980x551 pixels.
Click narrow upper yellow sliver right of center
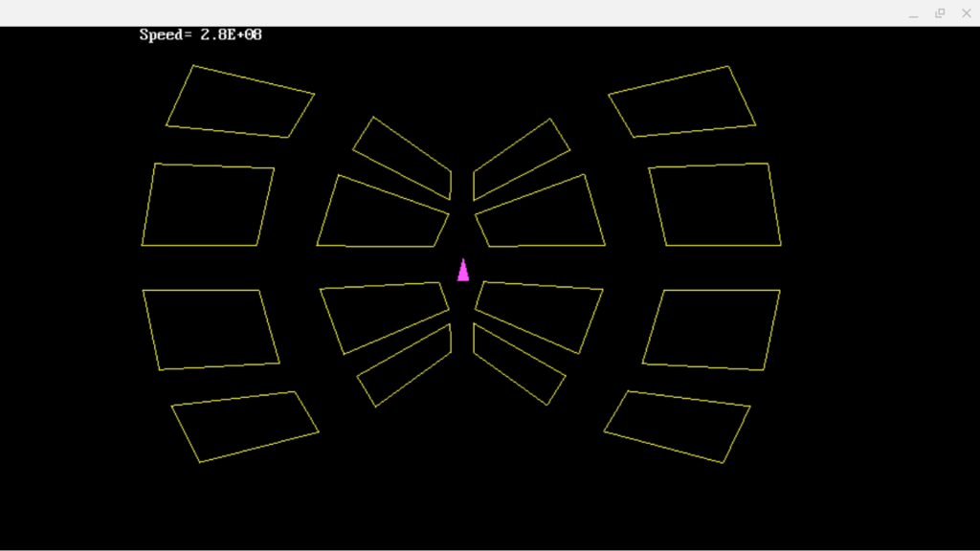pyautogui.click(x=520, y=160)
